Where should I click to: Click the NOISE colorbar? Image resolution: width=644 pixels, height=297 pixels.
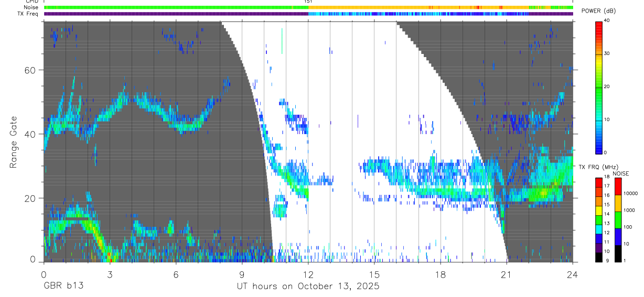point(618,219)
